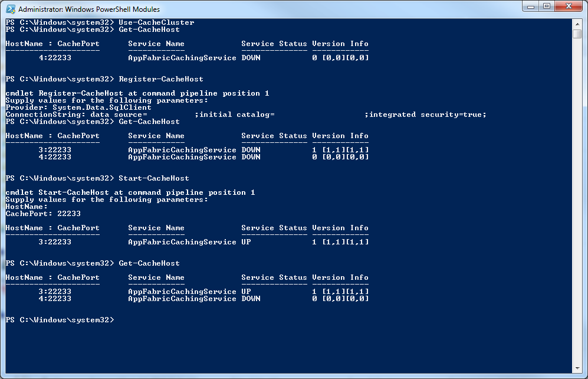Viewport: 588px width, 379px height.
Task: Minimize the PowerShell Modules window
Action: click(x=530, y=6)
